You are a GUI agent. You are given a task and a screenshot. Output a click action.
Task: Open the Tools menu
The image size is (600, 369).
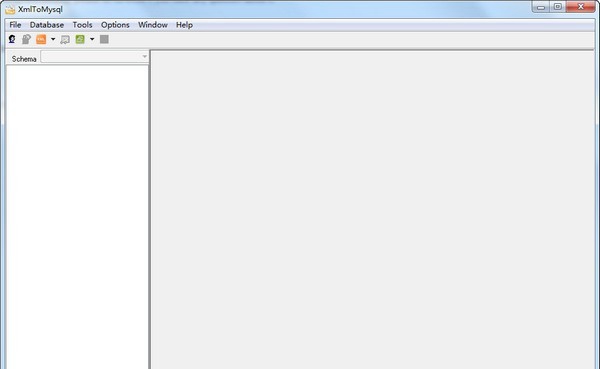coord(82,25)
